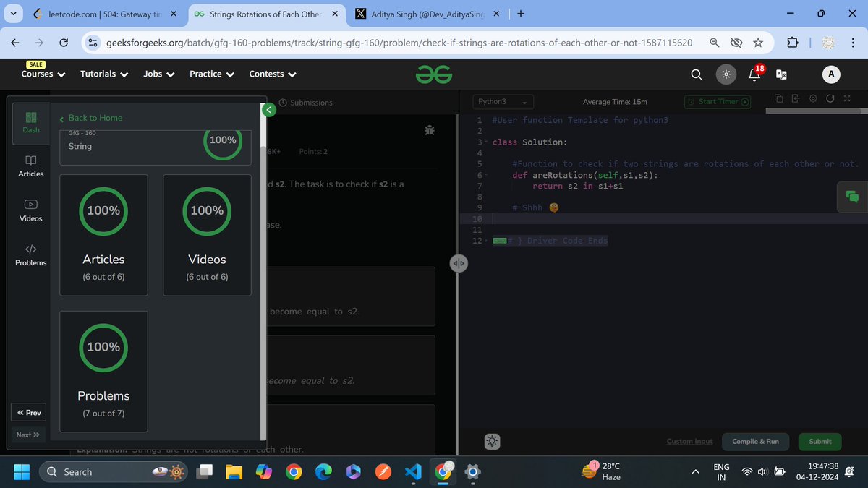
Task: Reset the code with the refresh icon
Action: [x=830, y=99]
